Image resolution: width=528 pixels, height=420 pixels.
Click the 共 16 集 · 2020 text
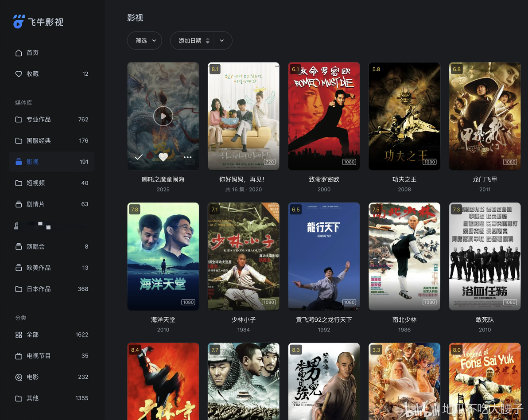pyautogui.click(x=244, y=190)
